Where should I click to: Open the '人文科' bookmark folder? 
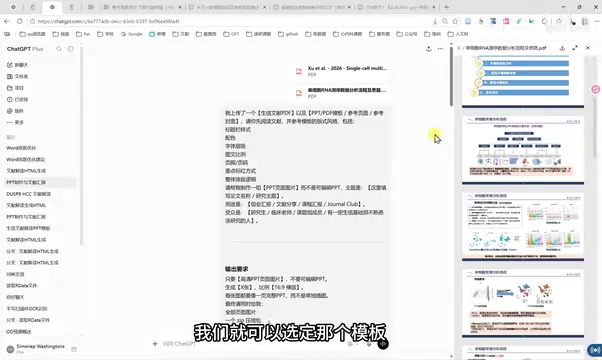click(x=458, y=34)
